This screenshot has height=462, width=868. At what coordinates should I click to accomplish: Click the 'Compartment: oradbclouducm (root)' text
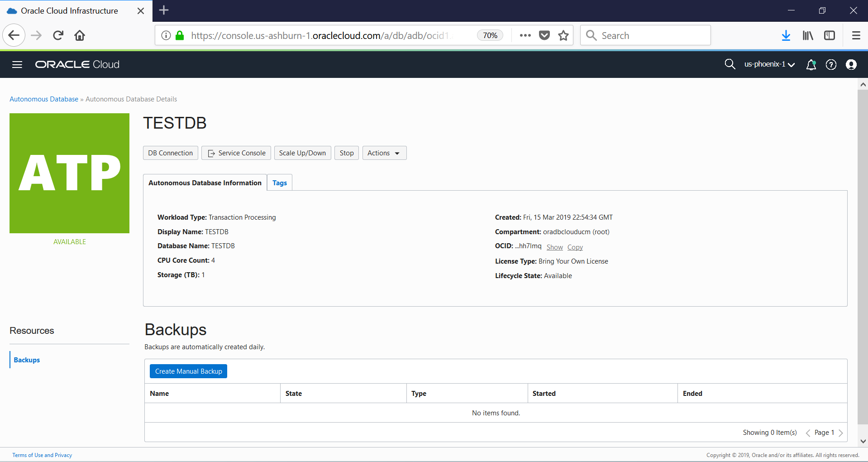pyautogui.click(x=552, y=232)
